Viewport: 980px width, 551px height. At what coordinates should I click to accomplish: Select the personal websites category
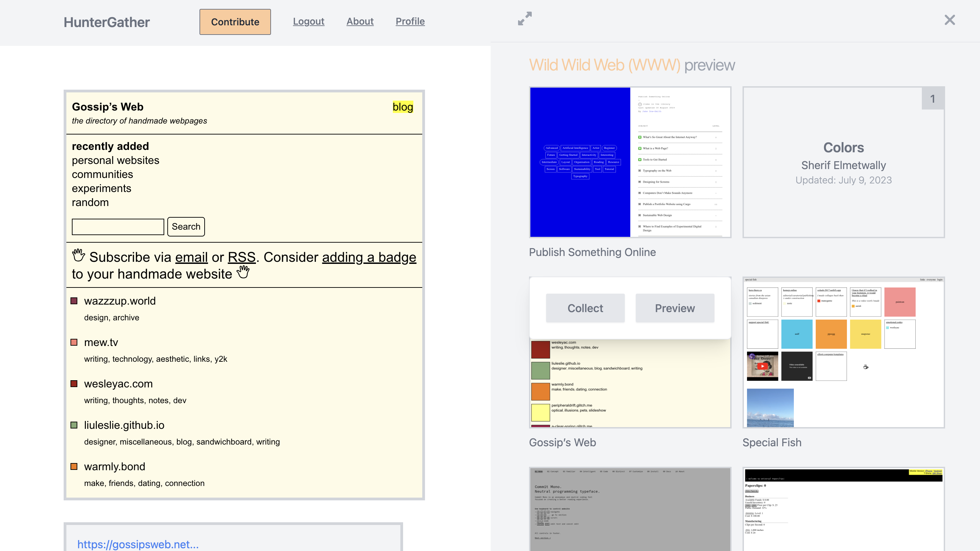(x=116, y=160)
